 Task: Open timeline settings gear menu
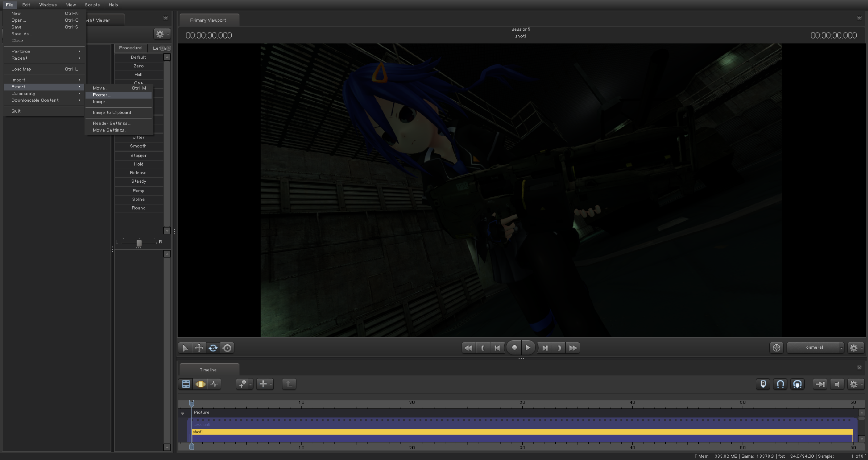(855, 384)
